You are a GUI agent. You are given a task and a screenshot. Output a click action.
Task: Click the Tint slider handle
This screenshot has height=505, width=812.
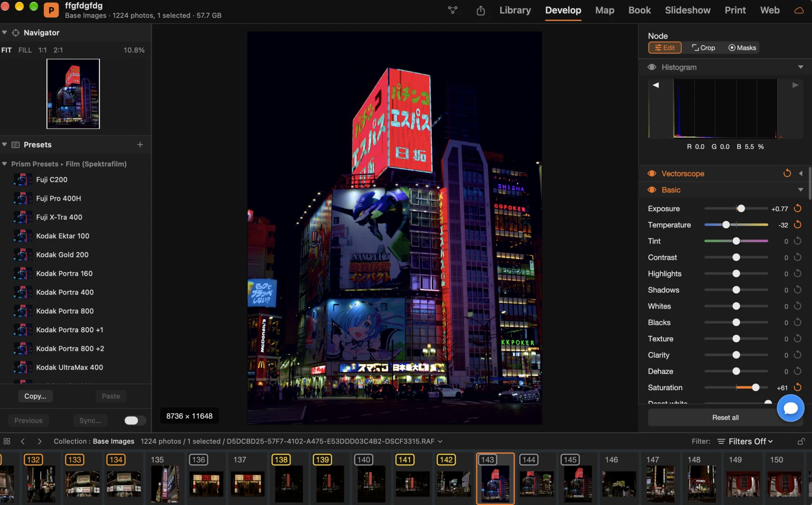pyautogui.click(x=736, y=241)
